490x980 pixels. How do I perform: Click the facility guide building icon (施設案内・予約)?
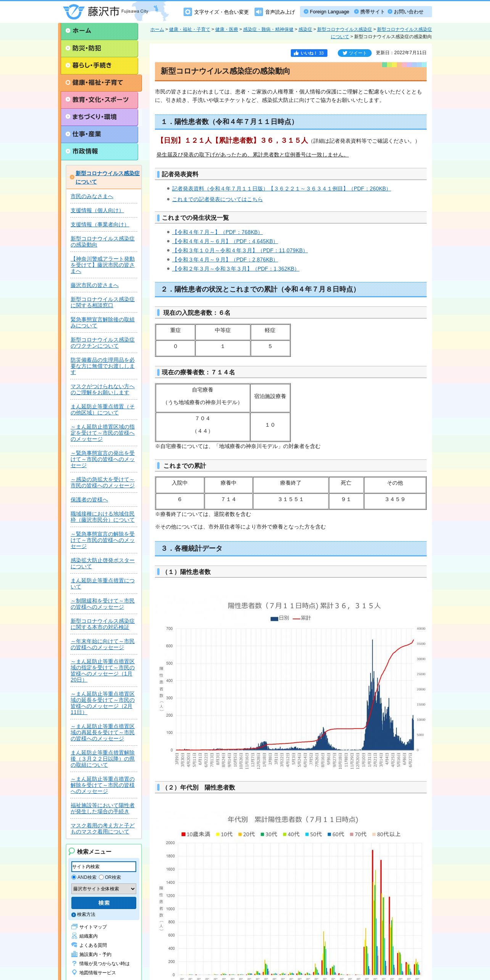click(x=74, y=954)
